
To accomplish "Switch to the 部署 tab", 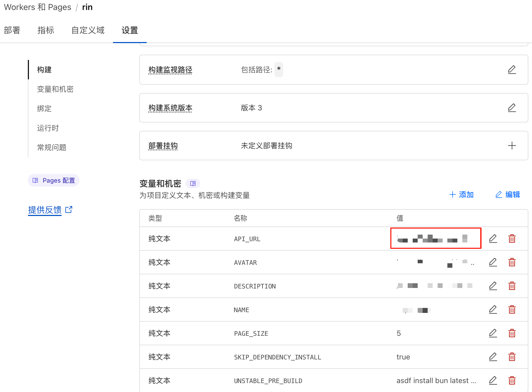I will click(12, 30).
